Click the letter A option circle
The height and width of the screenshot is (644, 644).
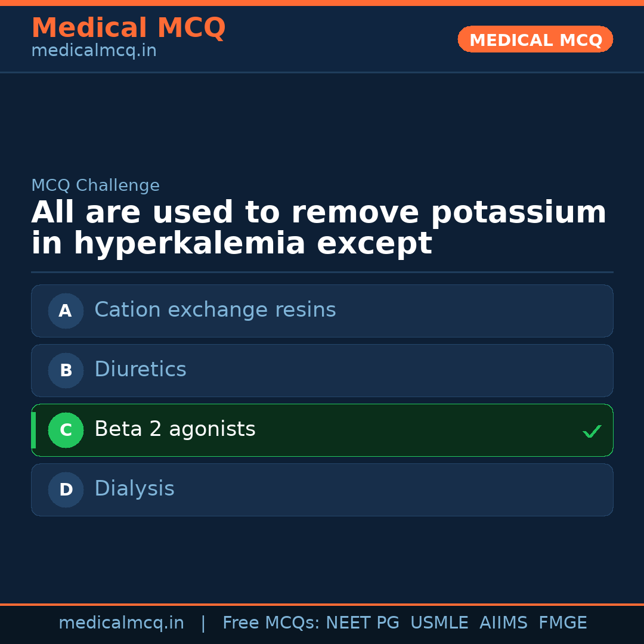pos(66,311)
